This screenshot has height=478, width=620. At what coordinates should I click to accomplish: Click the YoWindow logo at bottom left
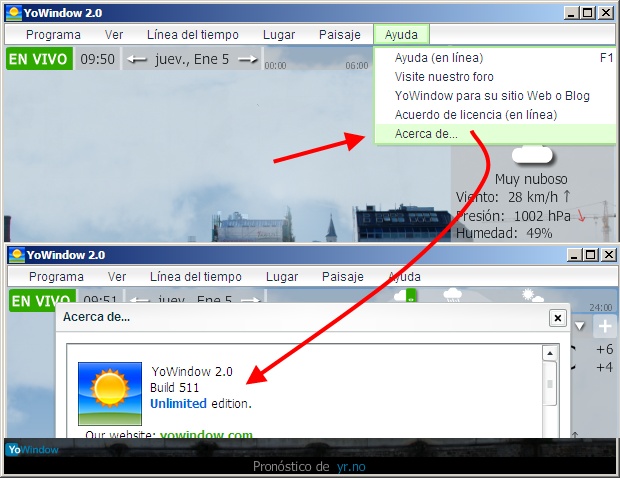point(32,450)
